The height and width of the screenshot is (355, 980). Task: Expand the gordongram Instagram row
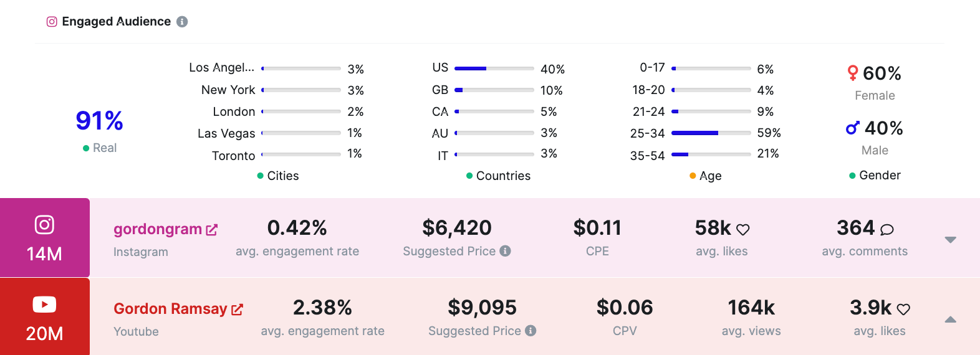coord(950,240)
